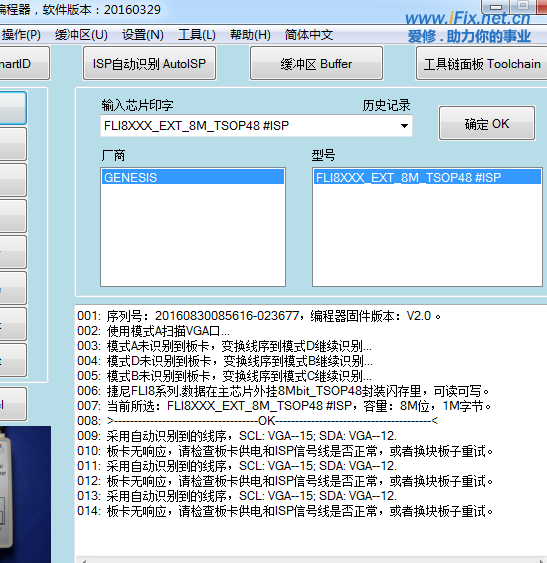Expand the 历史记录 chip history dropdown

click(x=404, y=126)
